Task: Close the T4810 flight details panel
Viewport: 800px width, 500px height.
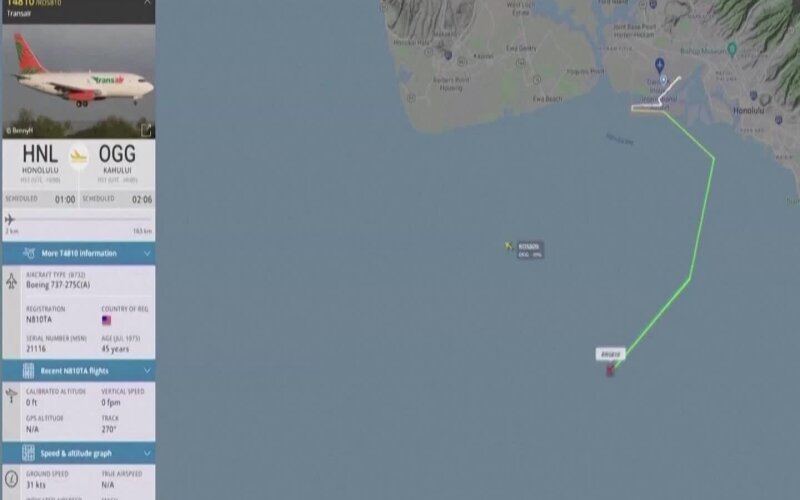Action: 147,3
